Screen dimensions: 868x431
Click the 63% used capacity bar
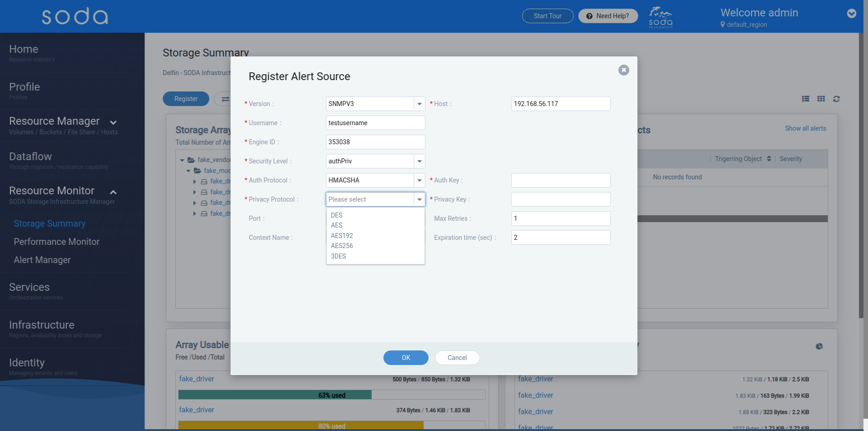332,395
